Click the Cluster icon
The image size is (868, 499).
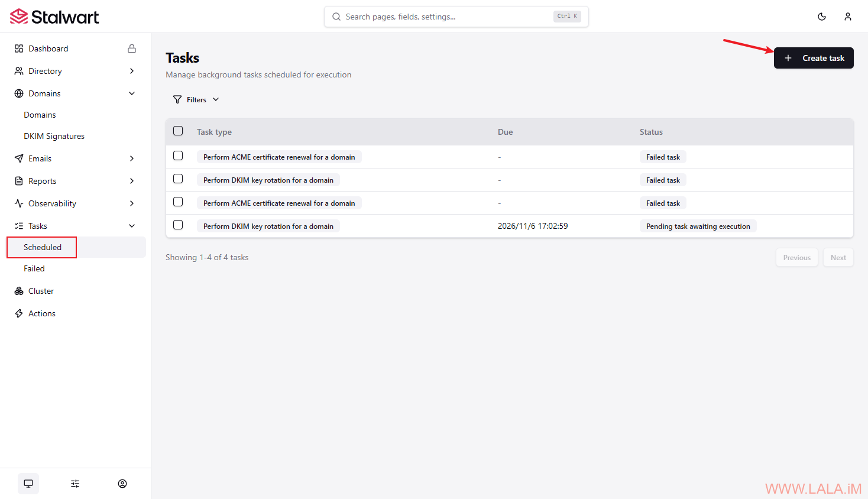(19, 291)
